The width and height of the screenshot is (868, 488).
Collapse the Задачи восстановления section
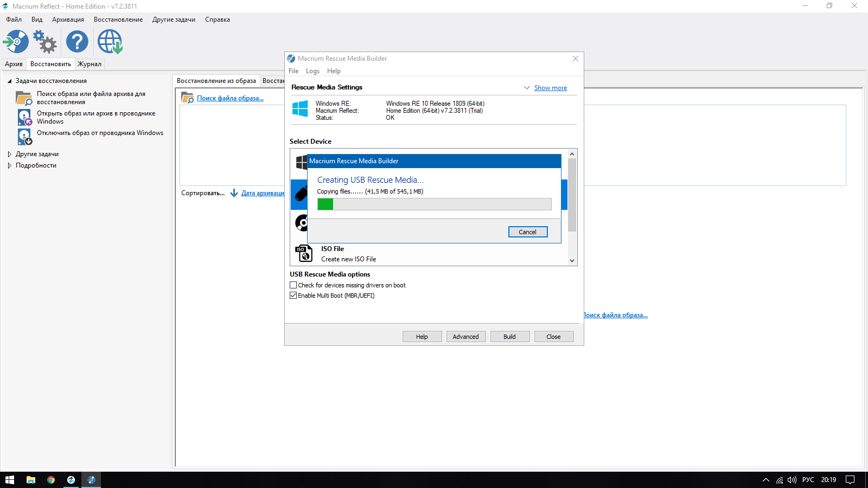click(x=10, y=81)
